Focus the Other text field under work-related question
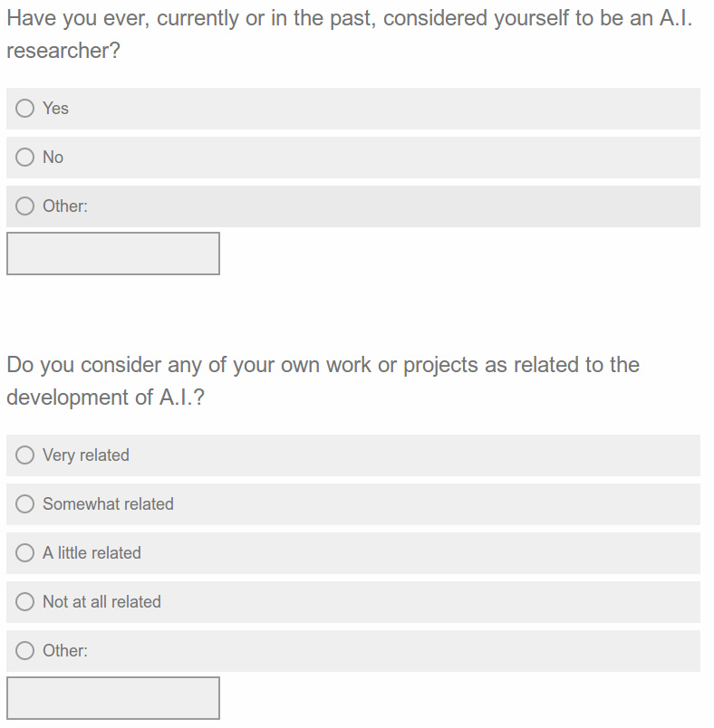Screen dimensions: 714x728 [113, 698]
